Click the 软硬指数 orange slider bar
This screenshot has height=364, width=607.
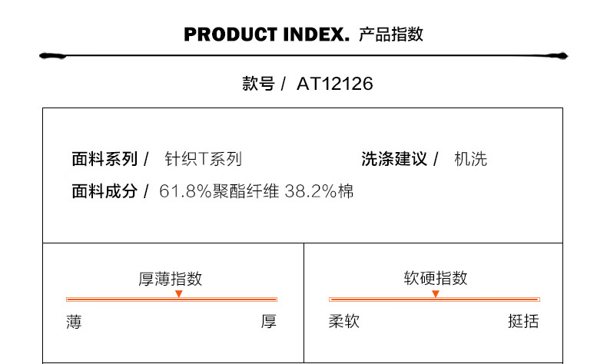pyautogui.click(x=434, y=299)
